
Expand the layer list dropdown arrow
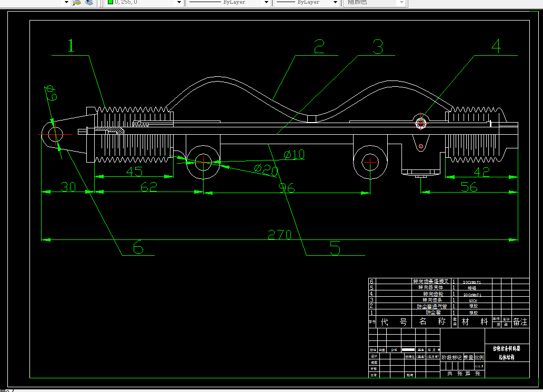[66, 2]
